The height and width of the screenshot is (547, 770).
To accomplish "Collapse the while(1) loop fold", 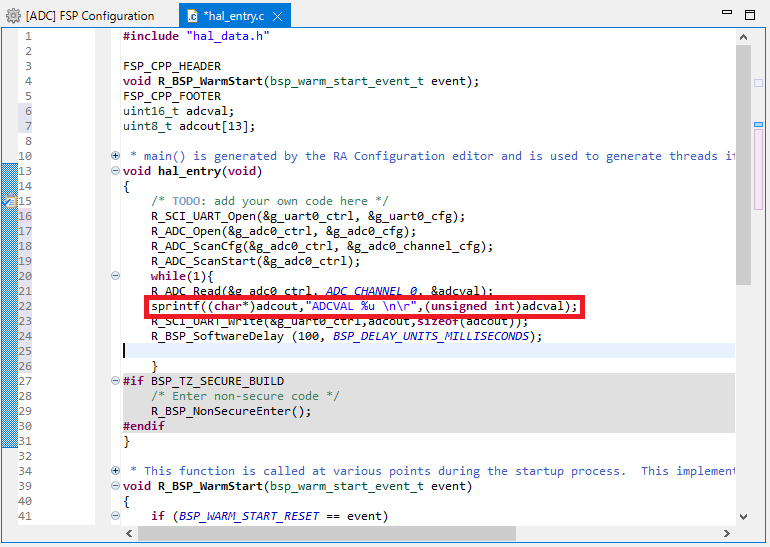I will point(115,276).
